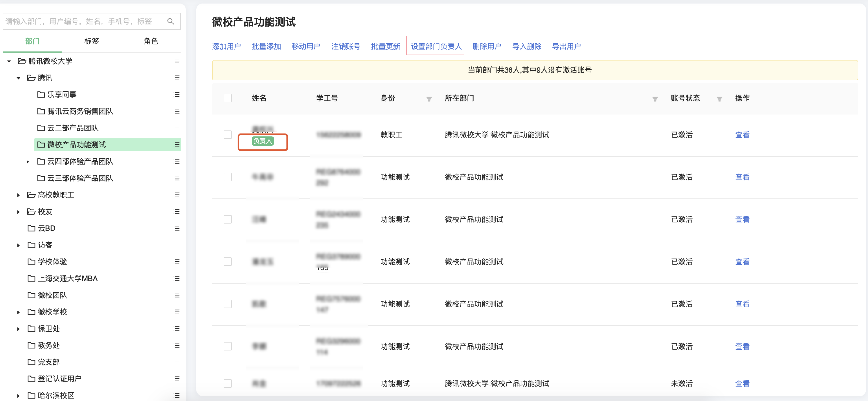Expand the 微校学校 node

click(19, 312)
